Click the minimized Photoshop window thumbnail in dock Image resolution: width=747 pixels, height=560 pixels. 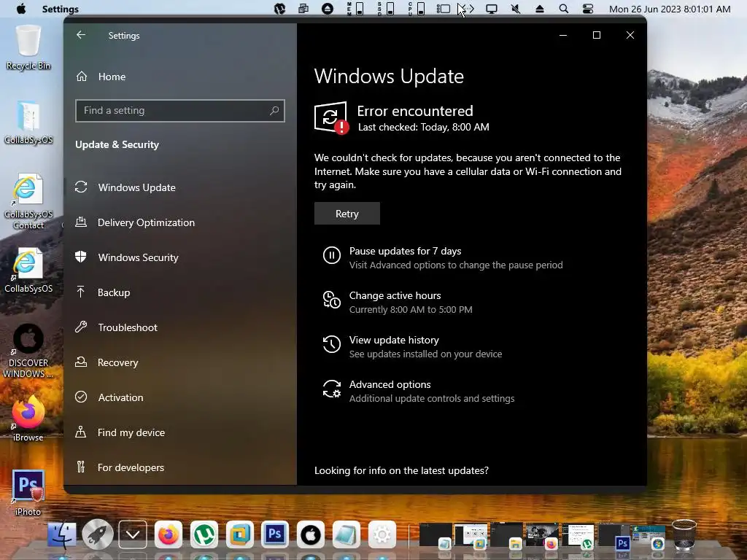pos(615,536)
